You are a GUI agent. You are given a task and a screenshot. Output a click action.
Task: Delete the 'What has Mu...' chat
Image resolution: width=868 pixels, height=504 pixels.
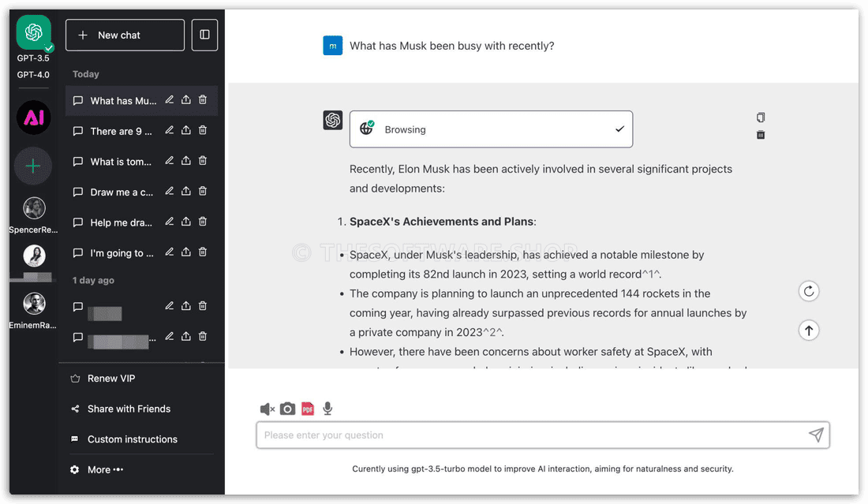pyautogui.click(x=203, y=99)
